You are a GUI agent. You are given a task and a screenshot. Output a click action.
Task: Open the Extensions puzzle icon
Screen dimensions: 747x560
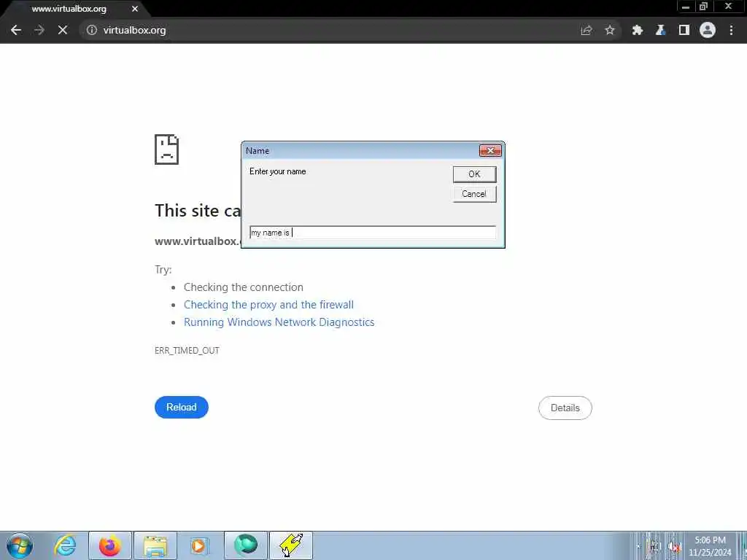point(638,30)
